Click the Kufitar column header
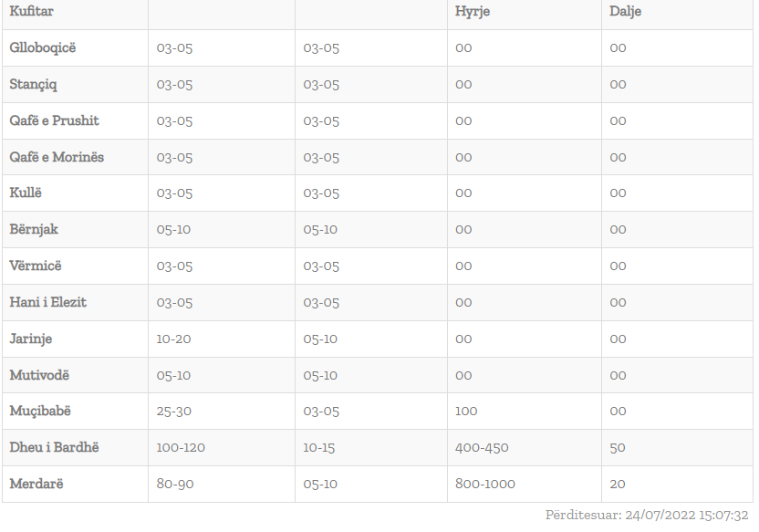The height and width of the screenshot is (532, 759). tap(31, 11)
